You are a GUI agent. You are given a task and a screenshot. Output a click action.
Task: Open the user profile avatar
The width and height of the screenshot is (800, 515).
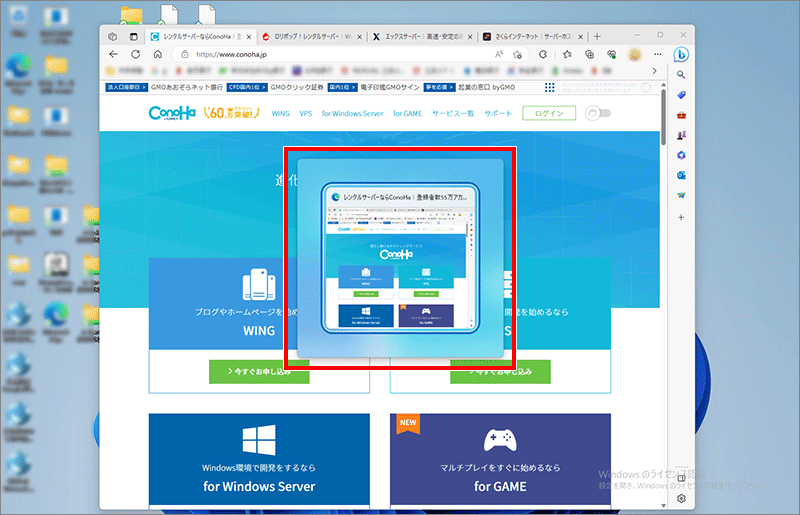click(x=635, y=54)
